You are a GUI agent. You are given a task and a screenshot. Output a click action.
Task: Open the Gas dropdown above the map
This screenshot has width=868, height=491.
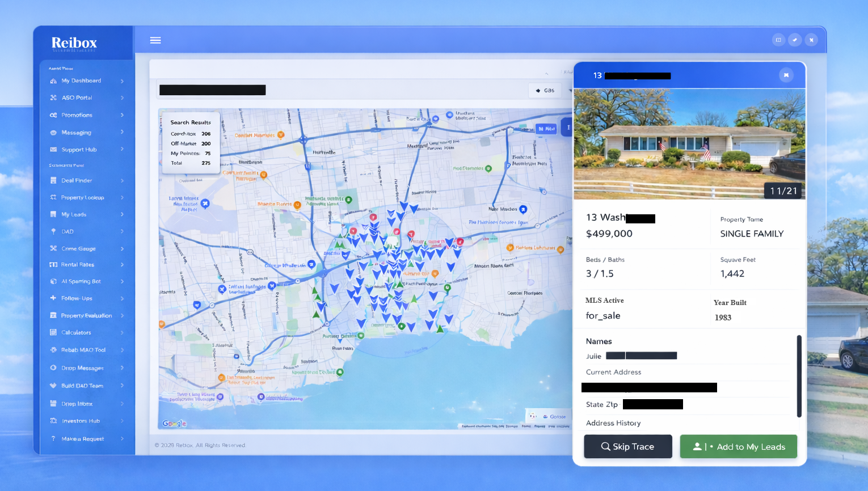coord(545,90)
